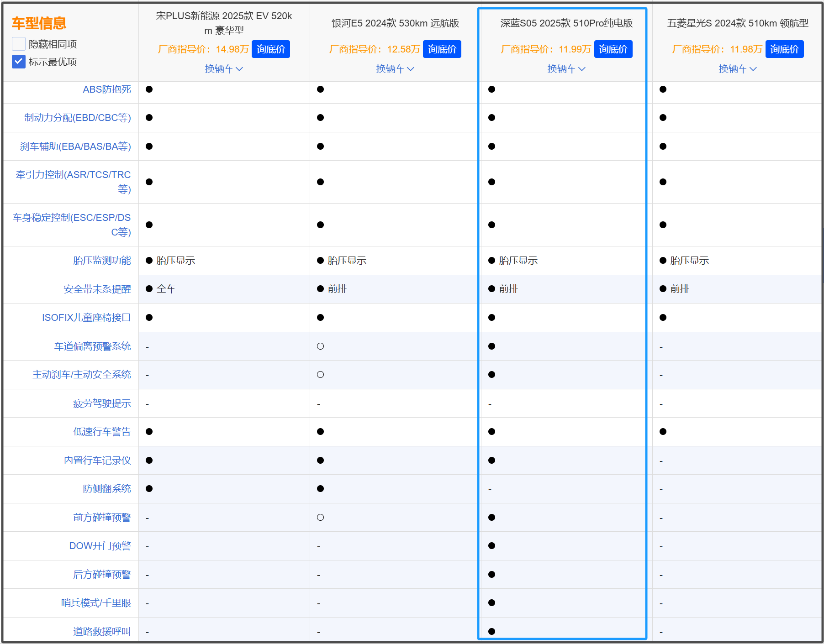Image resolution: width=824 pixels, height=644 pixels.
Task: Open the DOW开门预警 link
Action: pos(100,546)
